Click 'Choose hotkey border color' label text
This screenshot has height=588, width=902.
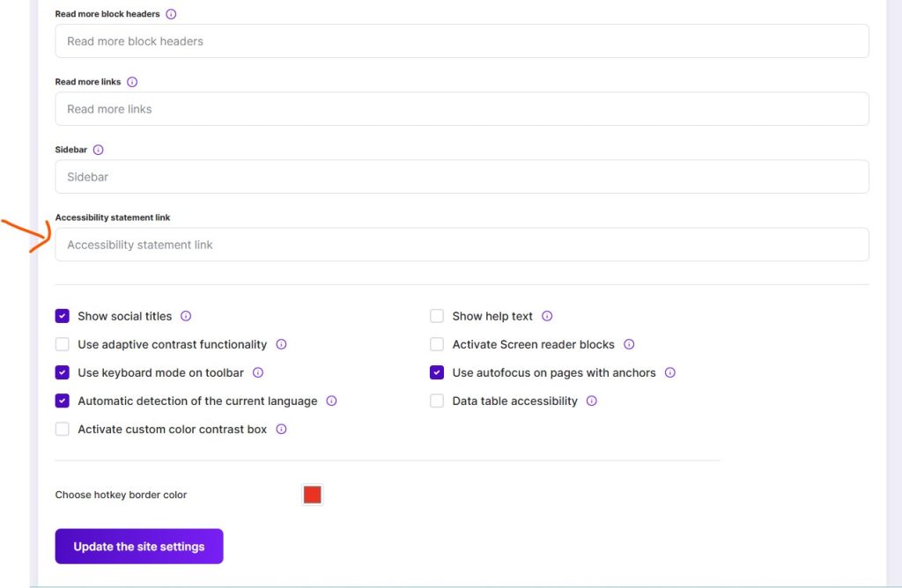click(x=121, y=495)
